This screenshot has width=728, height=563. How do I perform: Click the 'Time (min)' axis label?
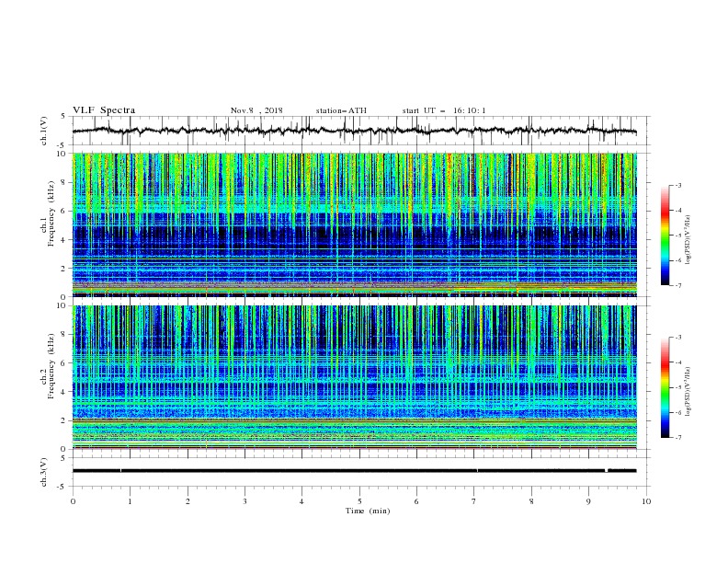[368, 511]
